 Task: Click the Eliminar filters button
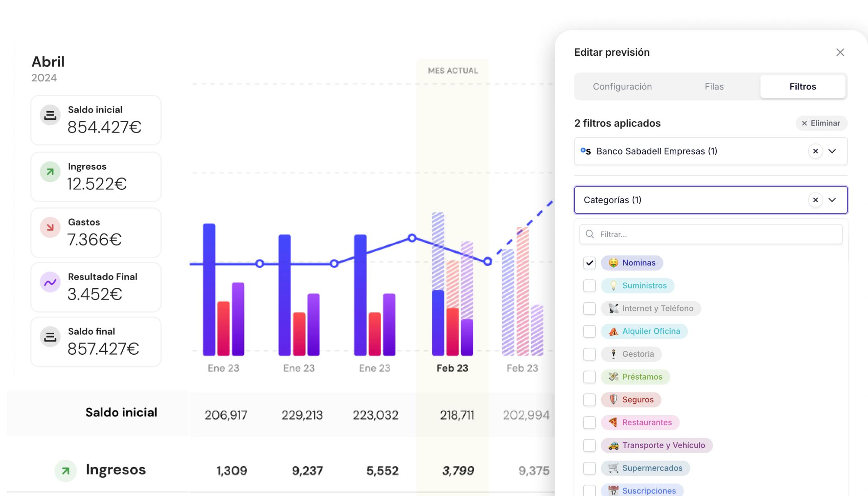[821, 123]
